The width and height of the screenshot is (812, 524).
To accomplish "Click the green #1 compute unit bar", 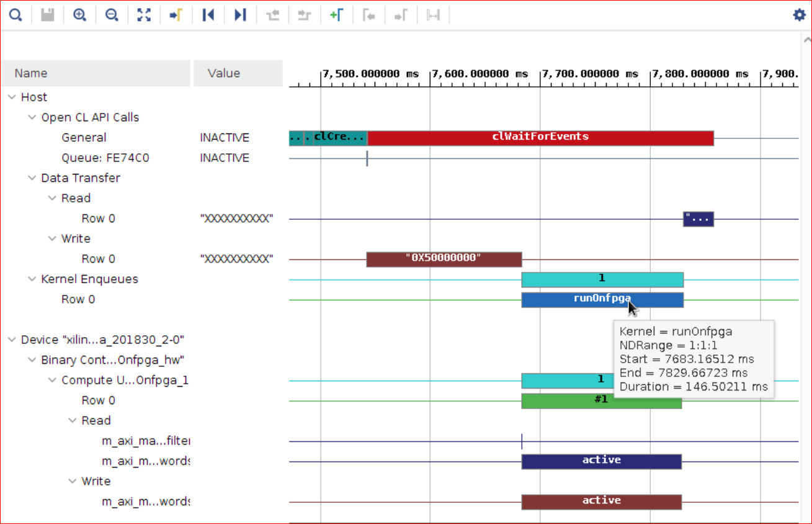I will (x=601, y=401).
